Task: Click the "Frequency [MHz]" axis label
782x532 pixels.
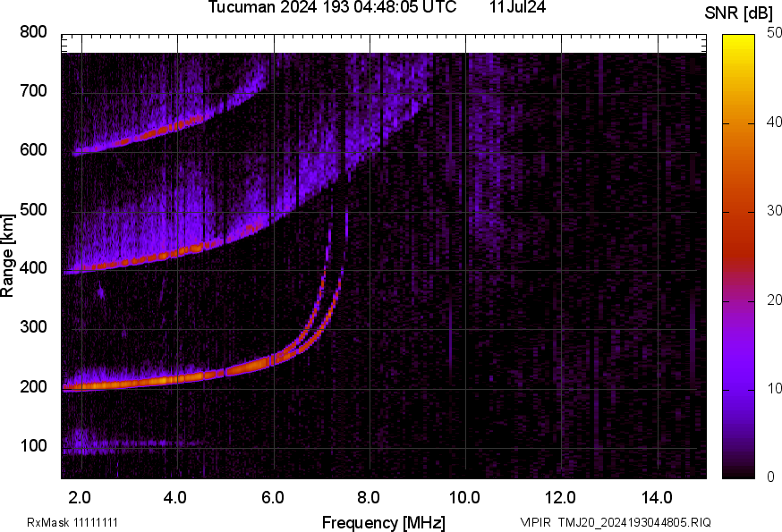Action: tap(384, 522)
